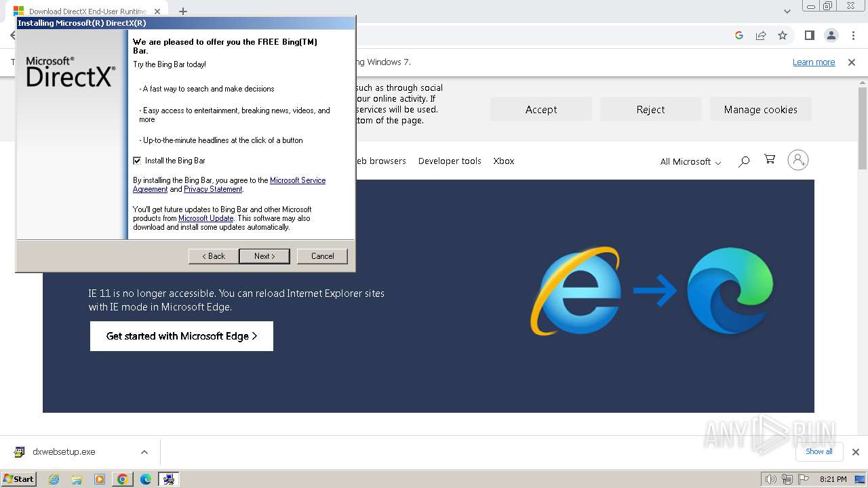Click the Learn more link
868x488 pixels.
(814, 62)
